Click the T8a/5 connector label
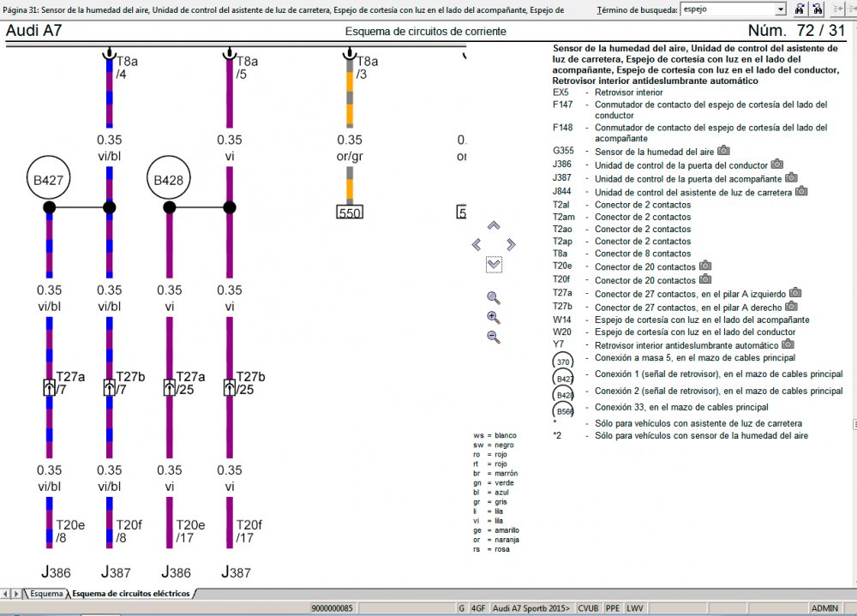 tap(247, 67)
